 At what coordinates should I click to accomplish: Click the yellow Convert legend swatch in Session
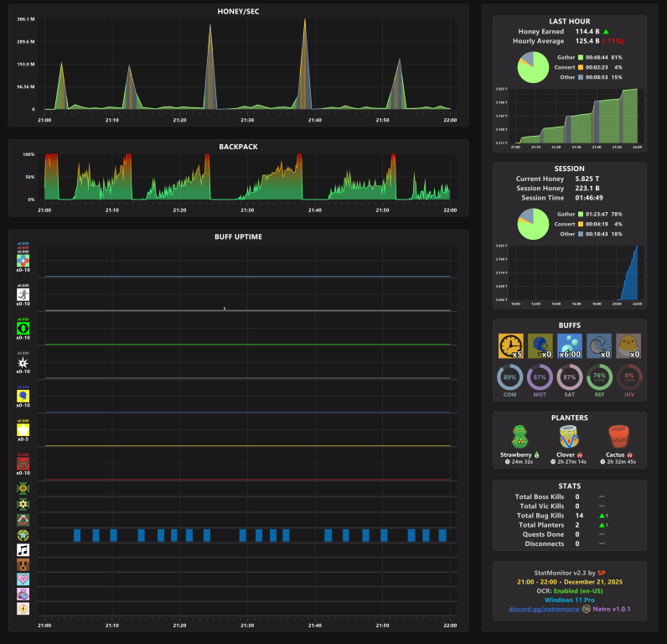pyautogui.click(x=580, y=224)
